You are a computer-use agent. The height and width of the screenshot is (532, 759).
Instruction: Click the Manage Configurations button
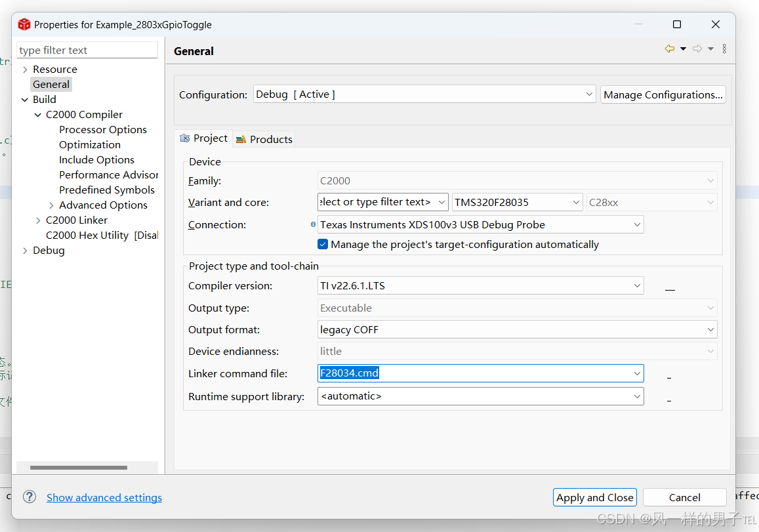coord(663,94)
